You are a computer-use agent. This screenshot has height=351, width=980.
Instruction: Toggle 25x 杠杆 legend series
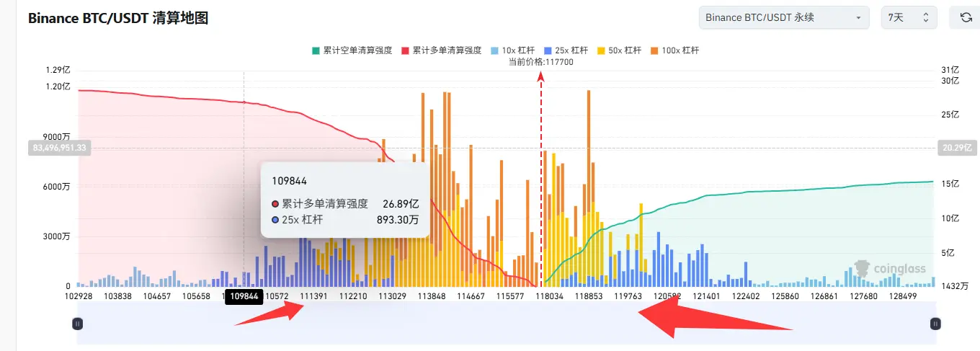tap(565, 50)
